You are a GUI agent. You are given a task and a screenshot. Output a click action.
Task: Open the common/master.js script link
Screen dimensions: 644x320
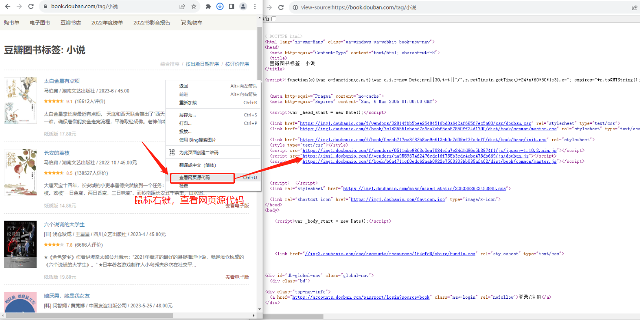[x=430, y=162]
